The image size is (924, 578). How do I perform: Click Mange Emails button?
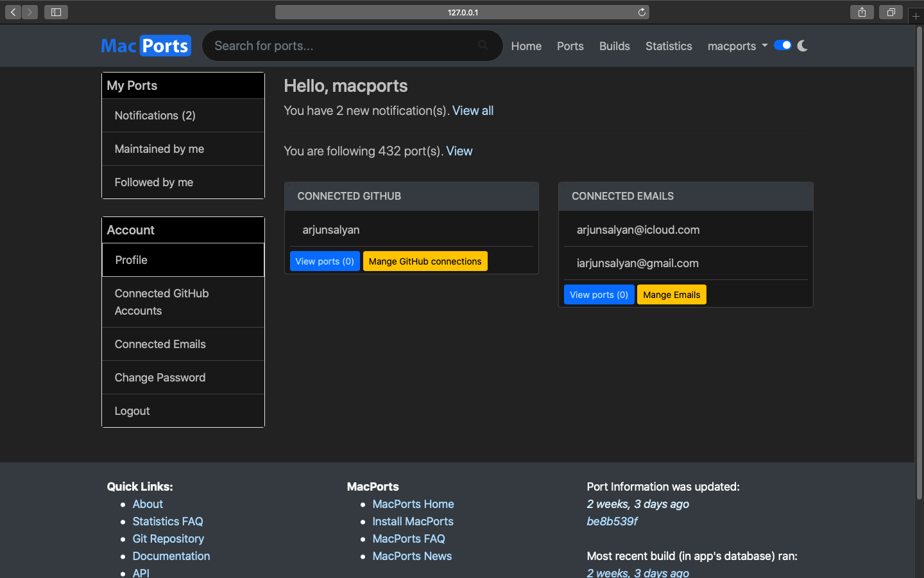point(671,295)
